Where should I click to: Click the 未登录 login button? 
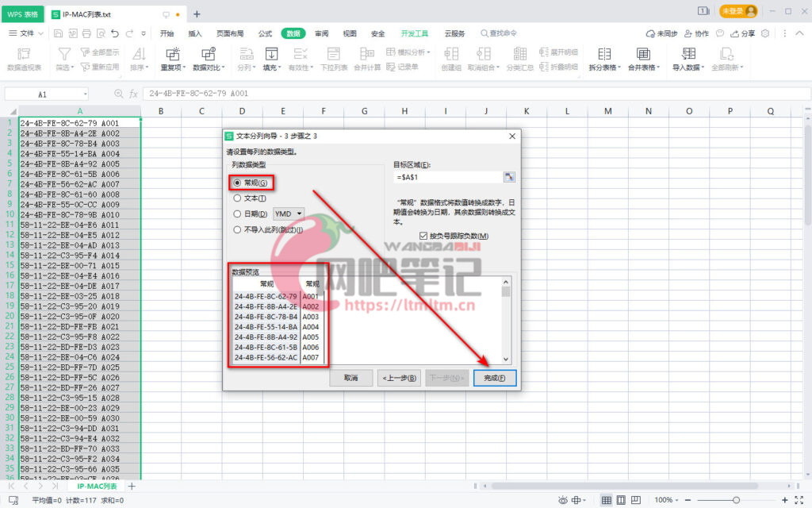[738, 11]
